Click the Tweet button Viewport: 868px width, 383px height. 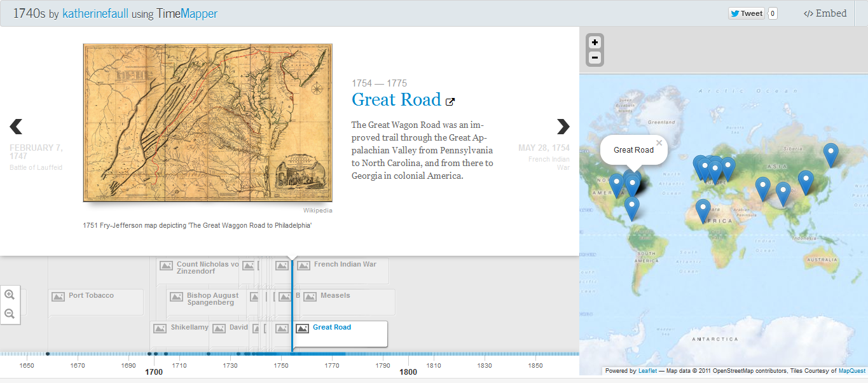(746, 13)
